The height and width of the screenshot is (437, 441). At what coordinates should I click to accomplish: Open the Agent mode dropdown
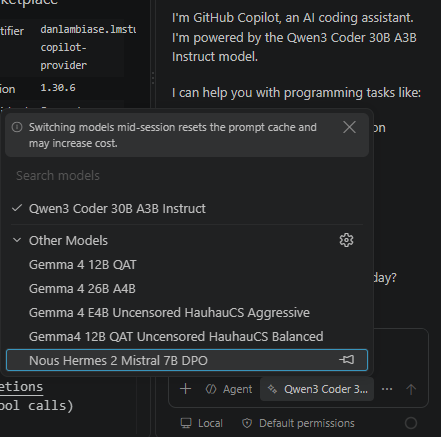(229, 389)
